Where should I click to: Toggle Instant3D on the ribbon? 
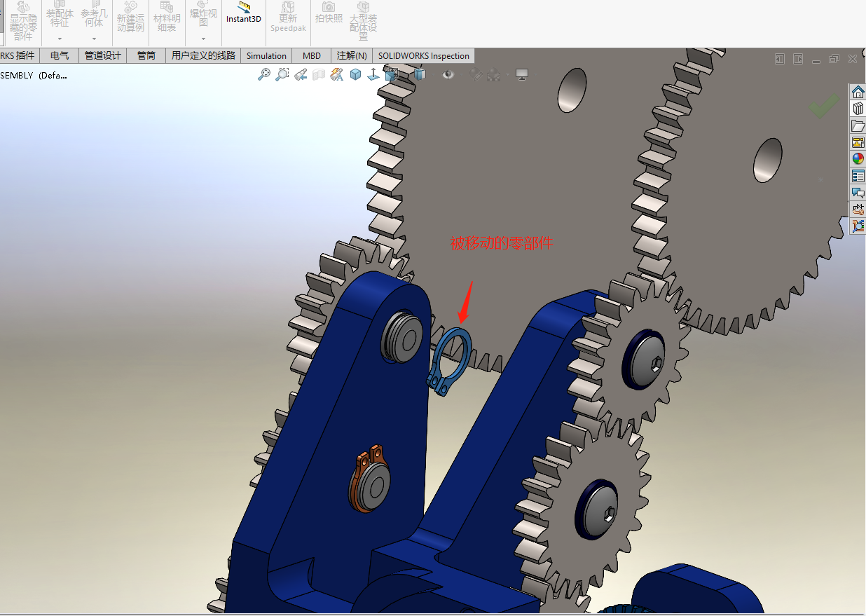coord(243,15)
